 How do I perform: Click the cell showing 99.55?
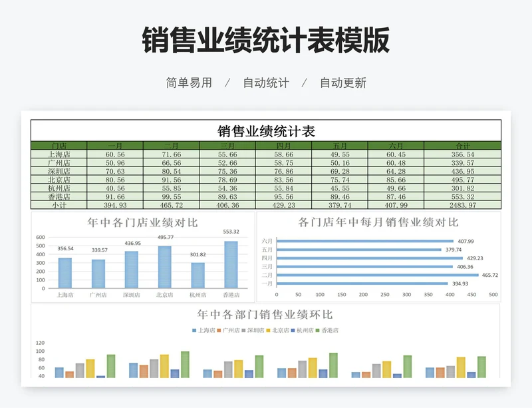click(x=172, y=197)
